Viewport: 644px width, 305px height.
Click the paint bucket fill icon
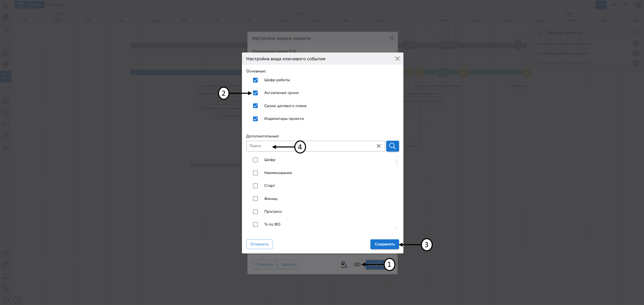tap(344, 265)
